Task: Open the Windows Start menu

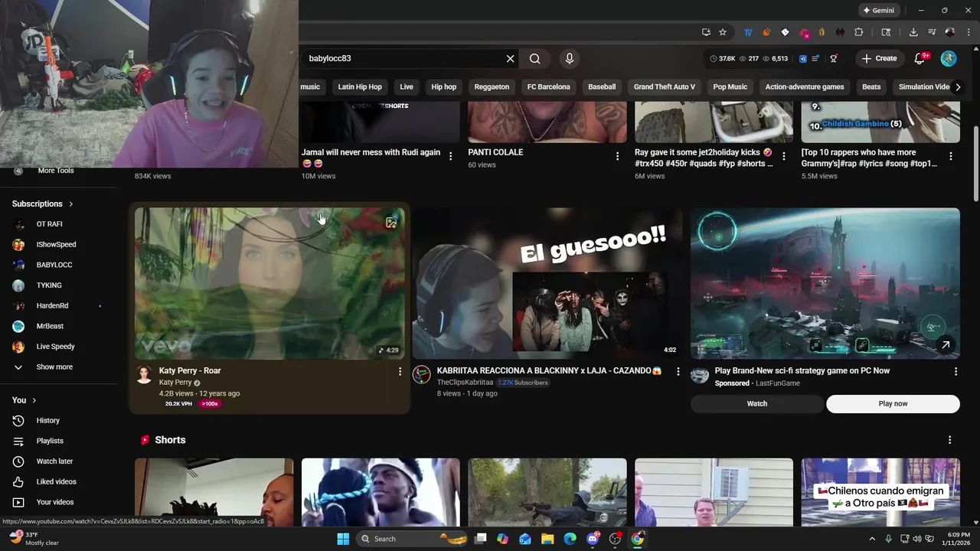Action: pyautogui.click(x=343, y=539)
